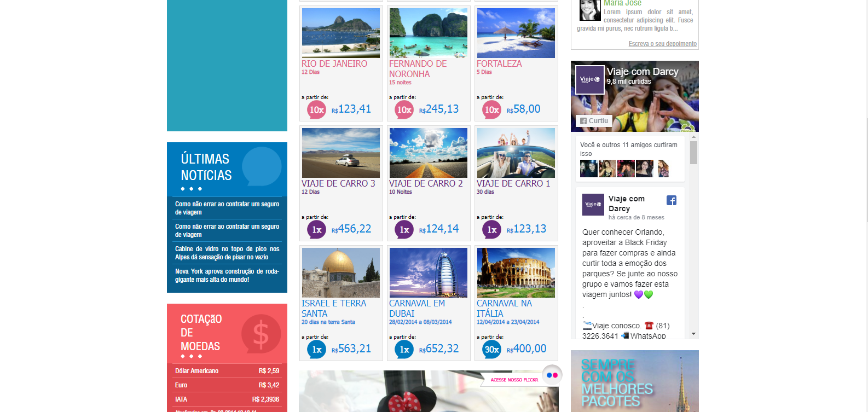Open the Nova York roda-gigante news article
868x412 pixels.
[227, 275]
